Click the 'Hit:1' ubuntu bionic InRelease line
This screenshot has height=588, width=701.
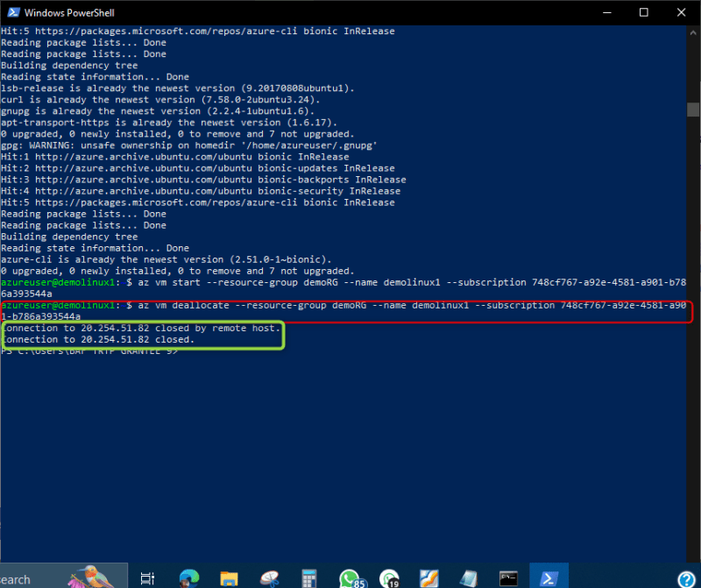click(174, 157)
